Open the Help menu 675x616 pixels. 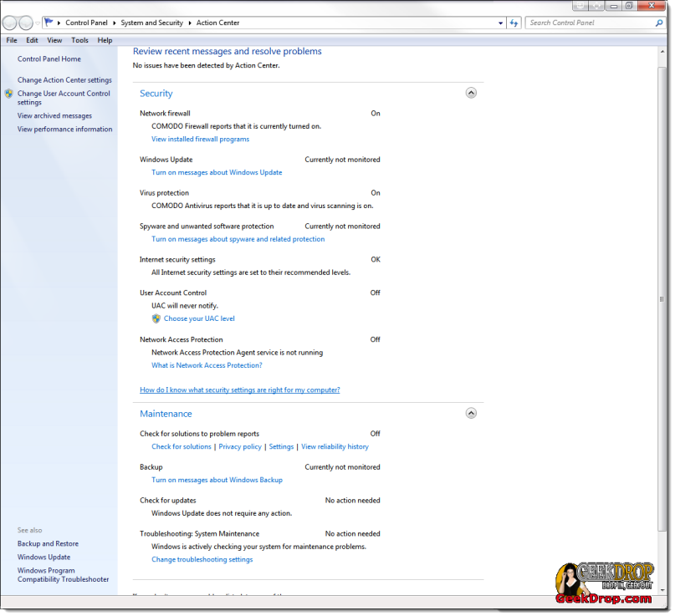(x=105, y=40)
